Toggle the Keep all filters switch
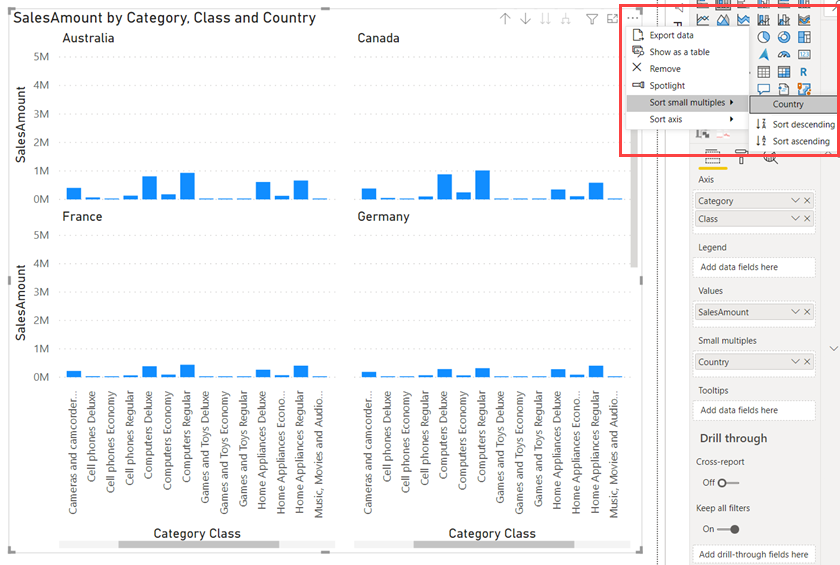Screen dimensions: 840x565 [728, 529]
